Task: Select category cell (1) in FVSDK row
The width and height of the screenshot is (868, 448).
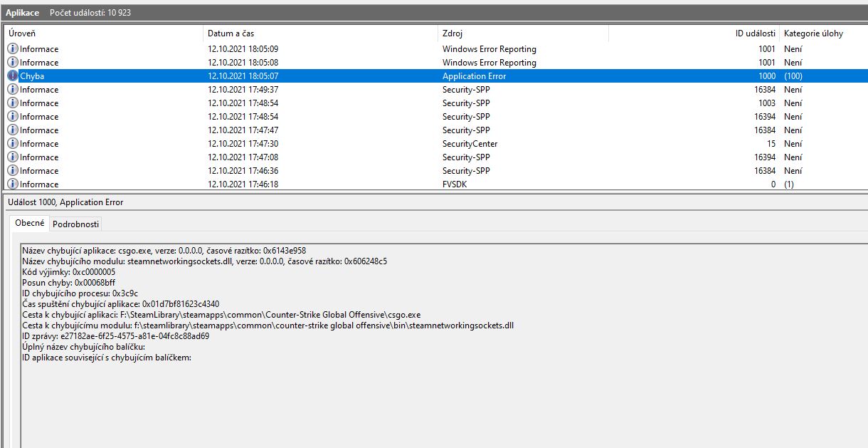Action: click(x=789, y=184)
